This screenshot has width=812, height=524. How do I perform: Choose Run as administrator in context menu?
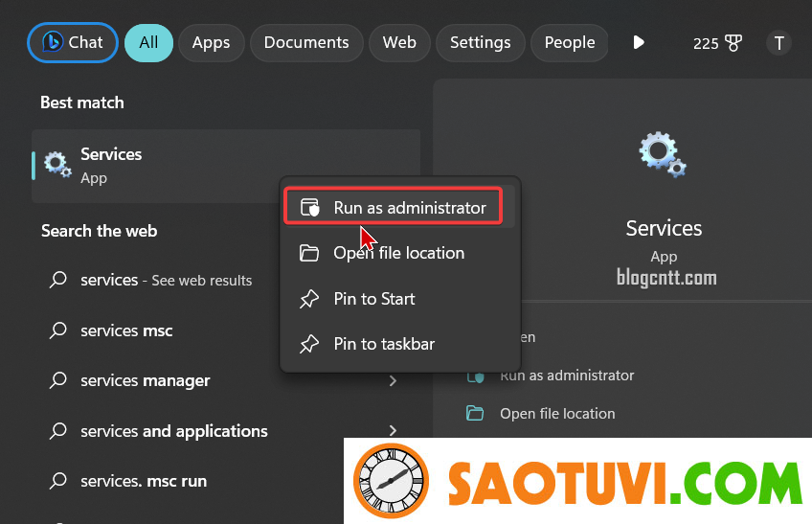point(397,207)
